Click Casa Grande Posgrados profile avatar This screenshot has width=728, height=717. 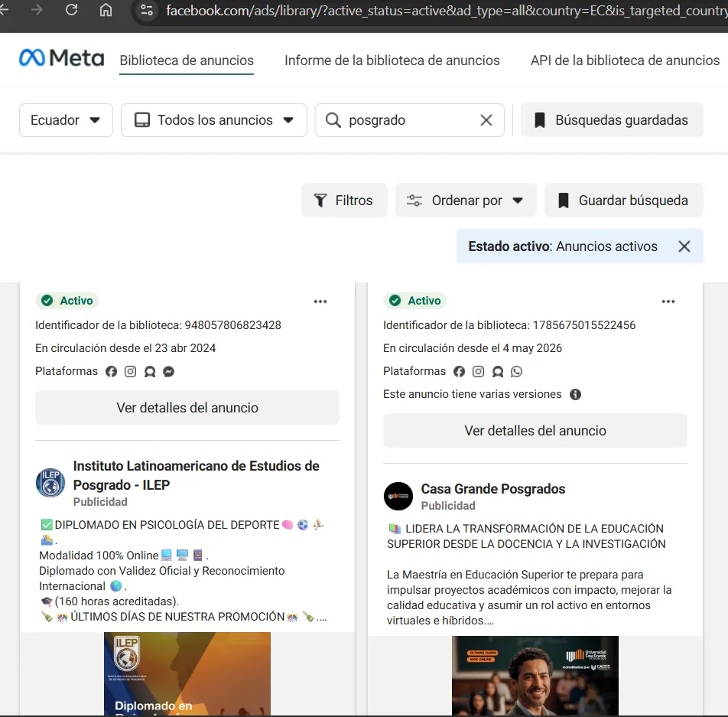(x=398, y=497)
